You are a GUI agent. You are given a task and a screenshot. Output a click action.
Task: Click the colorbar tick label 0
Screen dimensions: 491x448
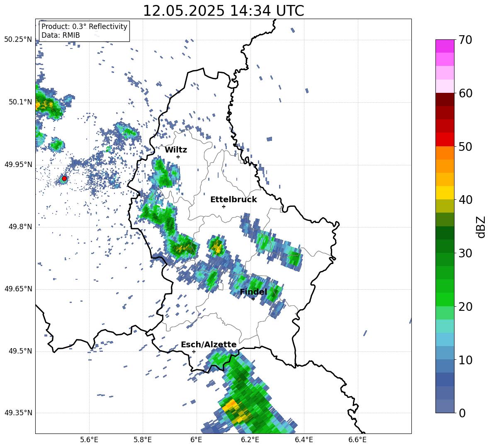coord(462,413)
